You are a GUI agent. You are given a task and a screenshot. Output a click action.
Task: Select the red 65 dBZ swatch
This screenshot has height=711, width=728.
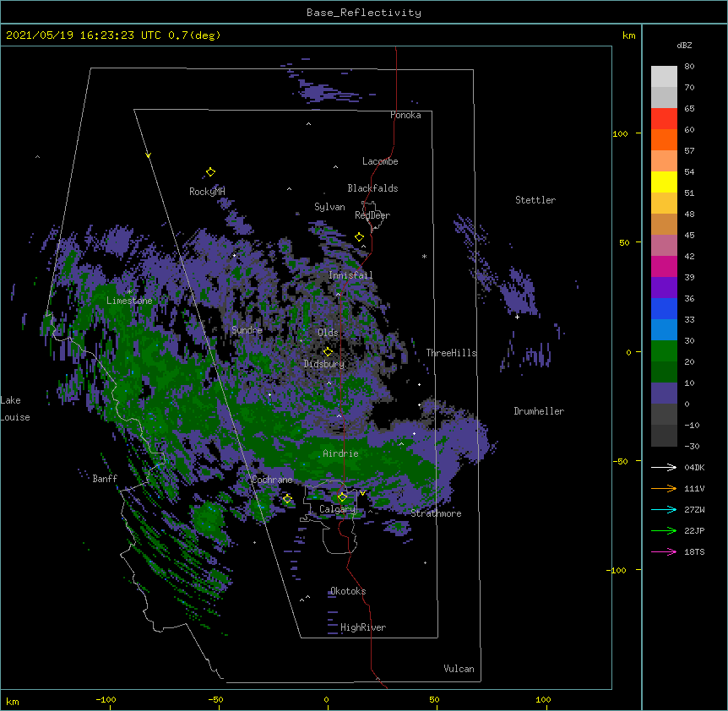coord(664,119)
